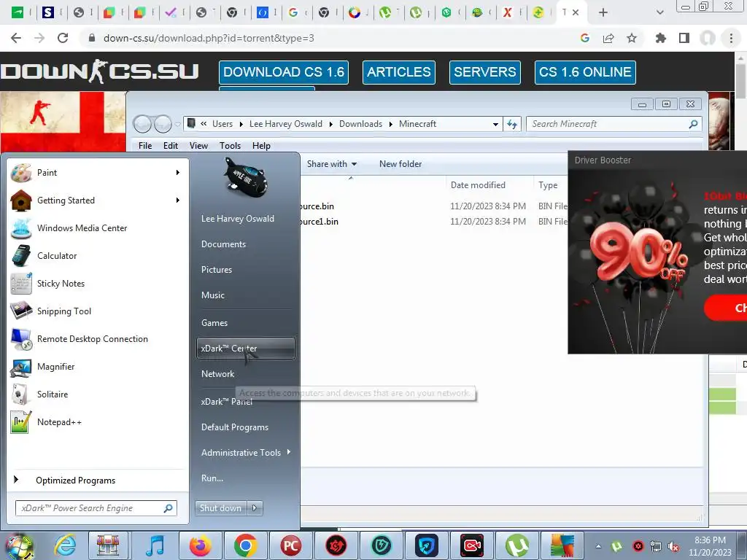Click the muted volume tray icon

(673, 547)
